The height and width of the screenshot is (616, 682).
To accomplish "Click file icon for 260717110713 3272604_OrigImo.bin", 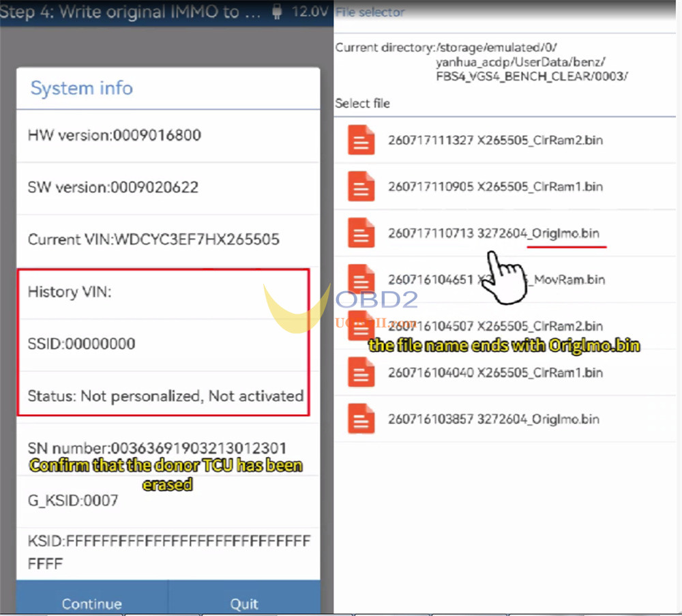I will 361,233.
